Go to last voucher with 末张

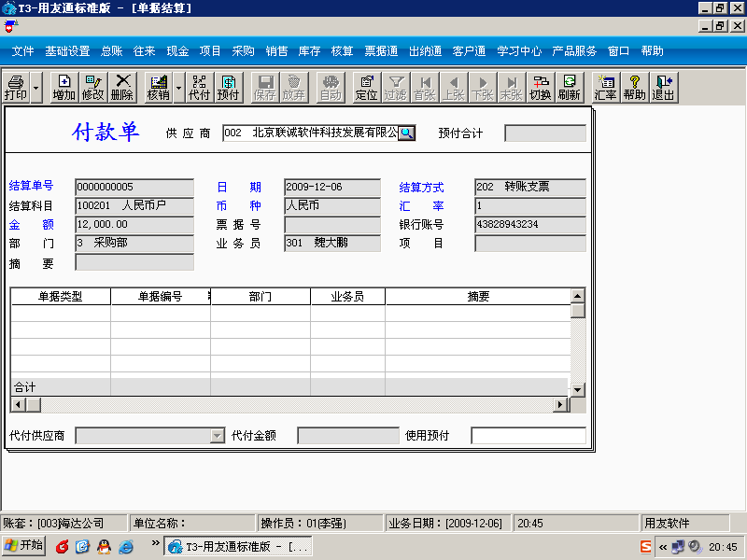[511, 88]
